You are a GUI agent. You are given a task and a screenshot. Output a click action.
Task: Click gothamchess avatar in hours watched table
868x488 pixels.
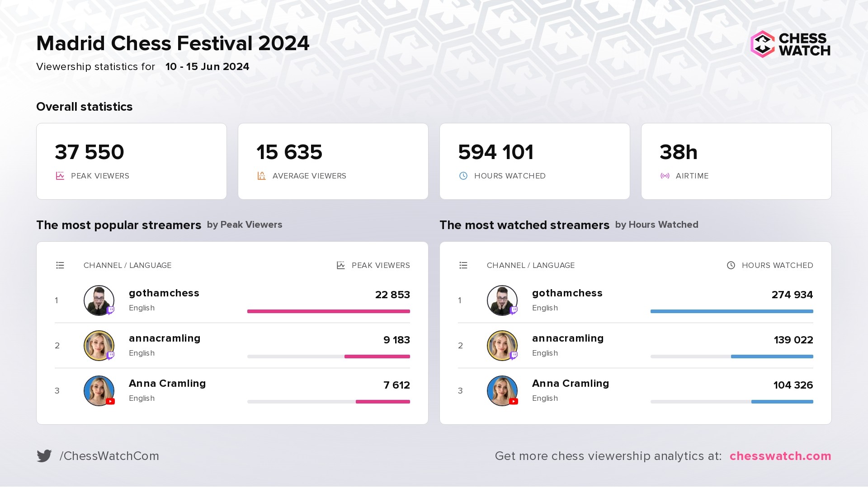(502, 300)
